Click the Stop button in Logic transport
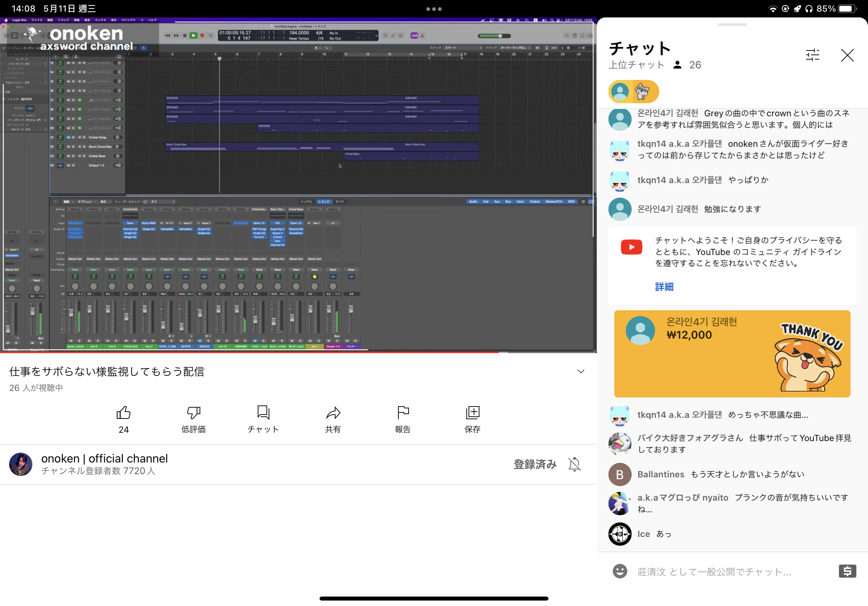 pos(185,36)
